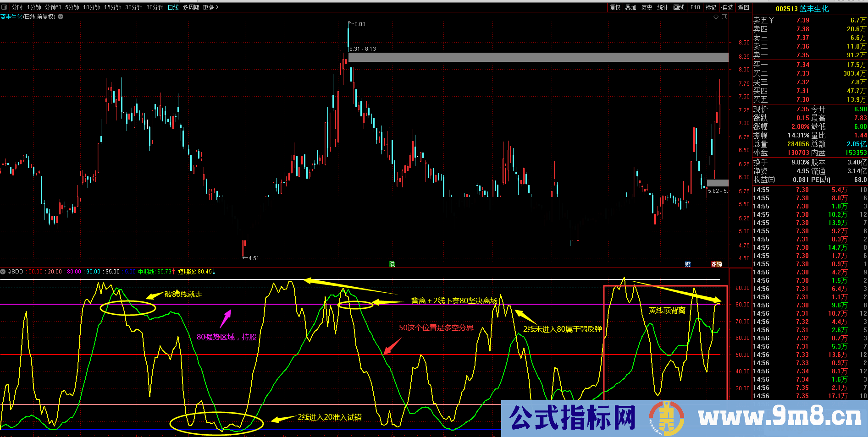Open historical view (历史)
Image resolution: width=868 pixels, height=437 pixels.
647,7
